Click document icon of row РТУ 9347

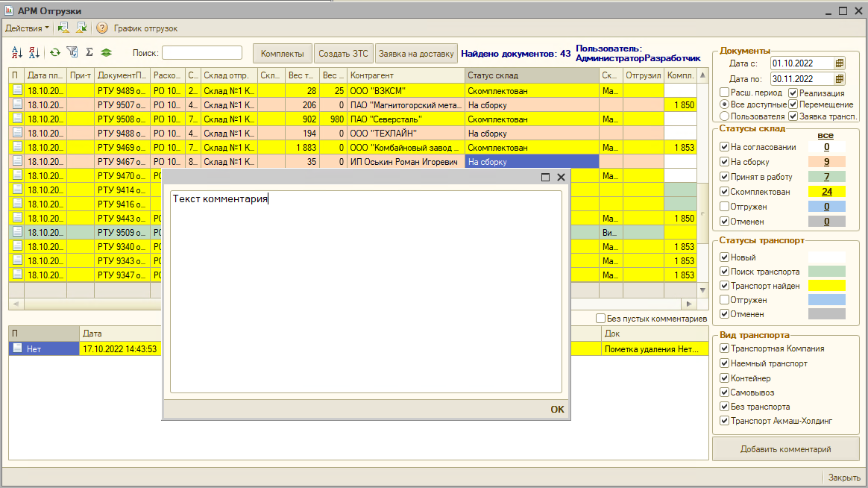[x=17, y=274]
